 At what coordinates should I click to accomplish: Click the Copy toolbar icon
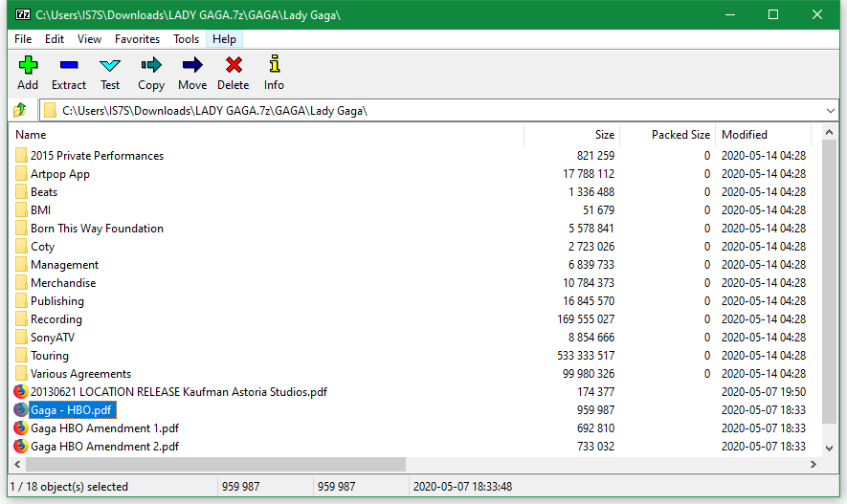[x=151, y=73]
